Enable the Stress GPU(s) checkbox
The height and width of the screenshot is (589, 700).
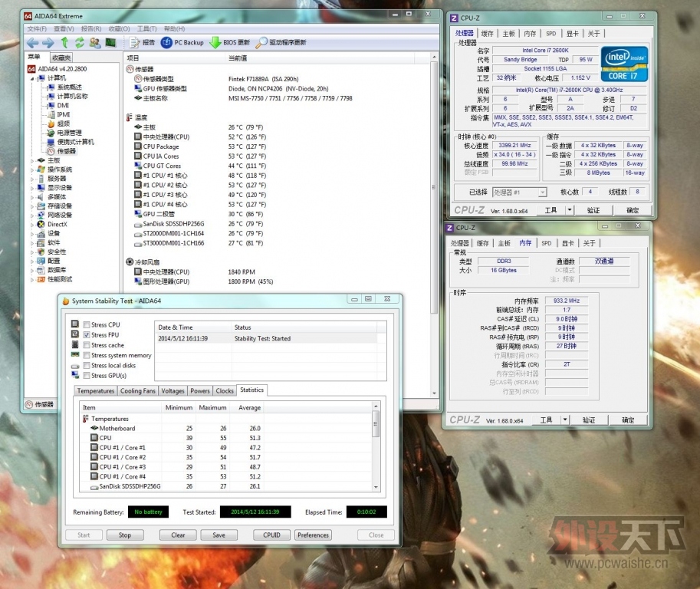pyautogui.click(x=87, y=376)
